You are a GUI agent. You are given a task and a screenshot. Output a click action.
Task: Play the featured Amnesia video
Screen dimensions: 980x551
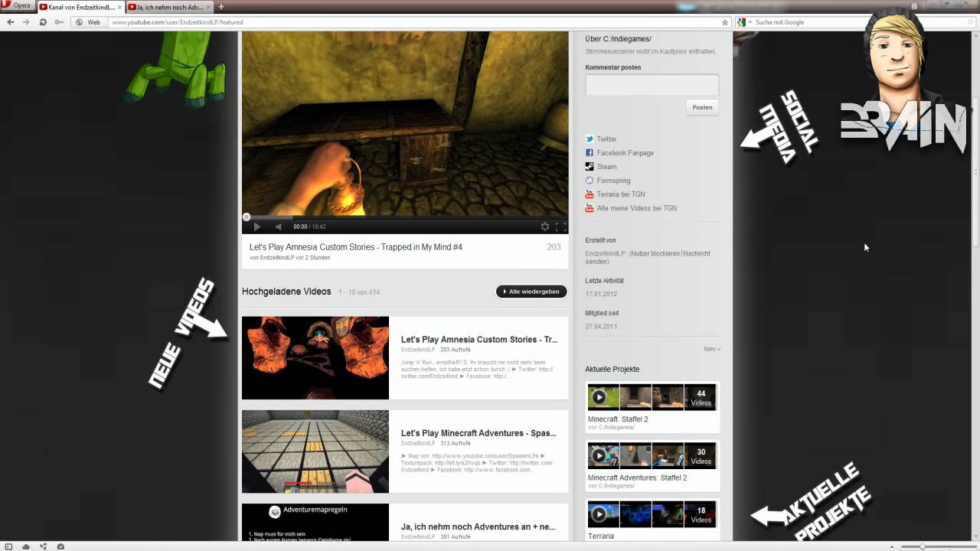pos(257,227)
